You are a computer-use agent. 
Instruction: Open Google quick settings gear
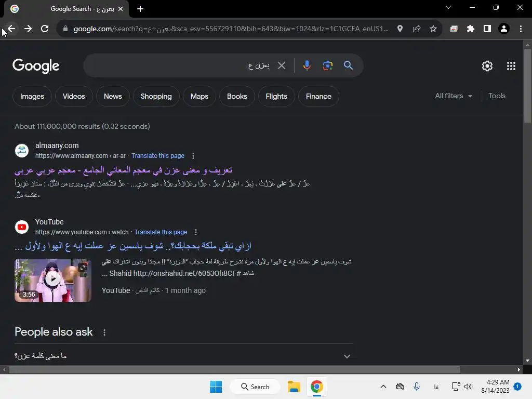tap(487, 66)
